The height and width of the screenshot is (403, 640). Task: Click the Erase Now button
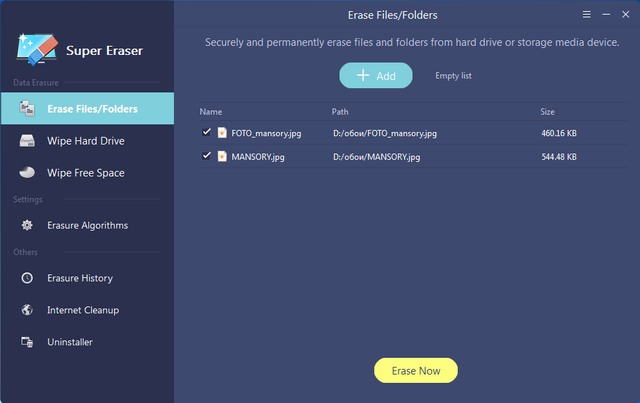415,371
